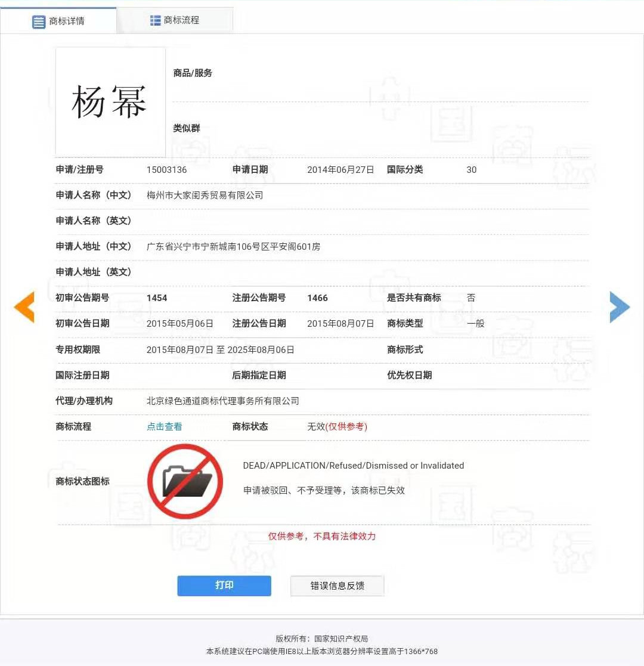Select the blue right arrow for next record

pos(620,307)
